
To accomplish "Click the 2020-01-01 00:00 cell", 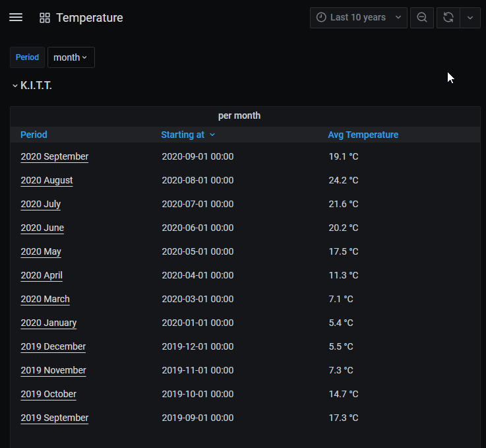I will 198,323.
